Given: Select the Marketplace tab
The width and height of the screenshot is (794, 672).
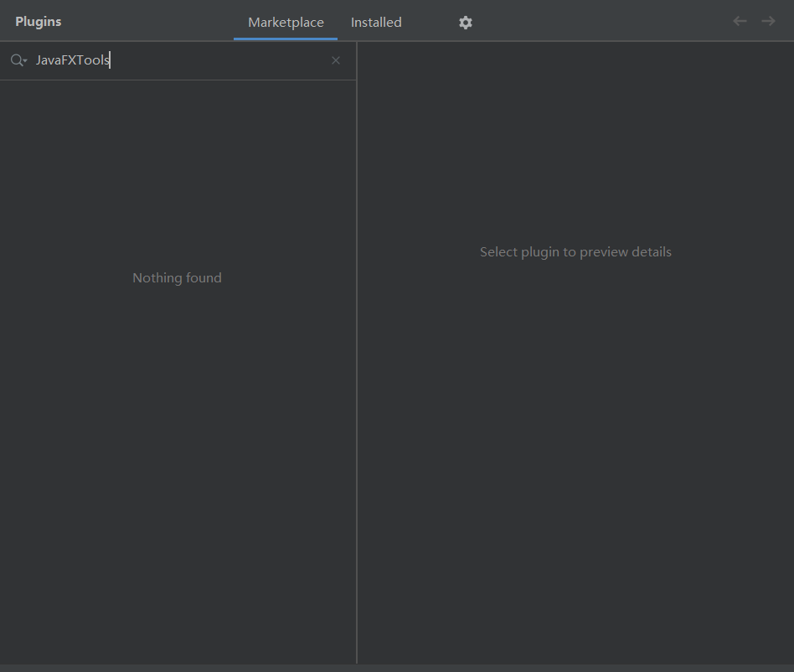Looking at the screenshot, I should [x=286, y=23].
